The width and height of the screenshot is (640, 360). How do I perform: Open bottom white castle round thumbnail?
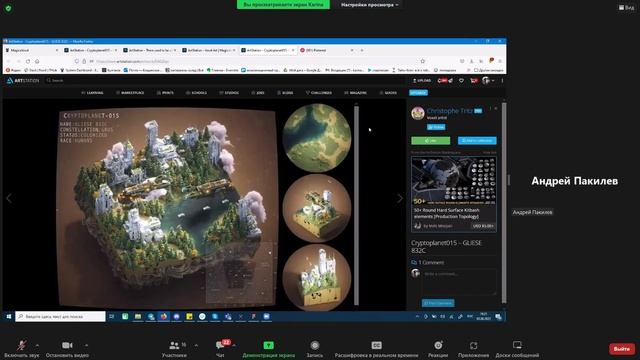317,277
